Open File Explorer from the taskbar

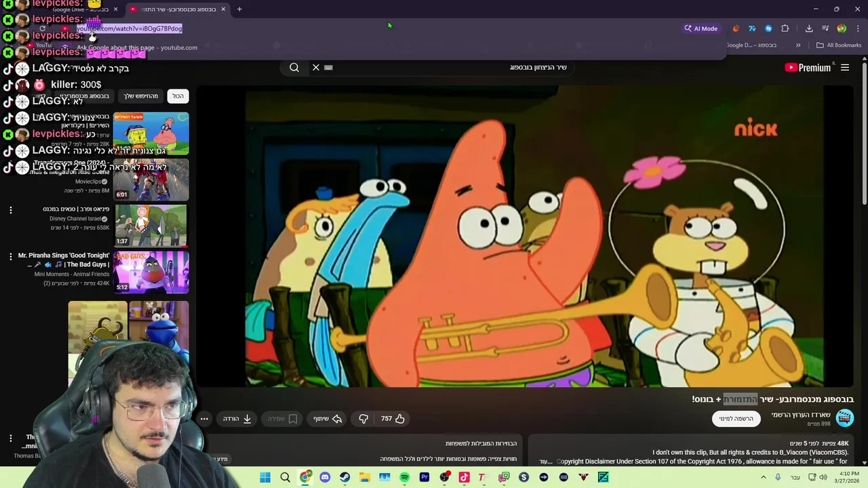coord(365,477)
